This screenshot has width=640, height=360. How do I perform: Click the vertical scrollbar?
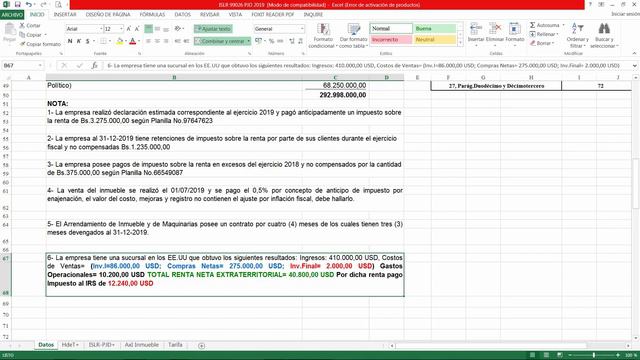tap(636, 184)
